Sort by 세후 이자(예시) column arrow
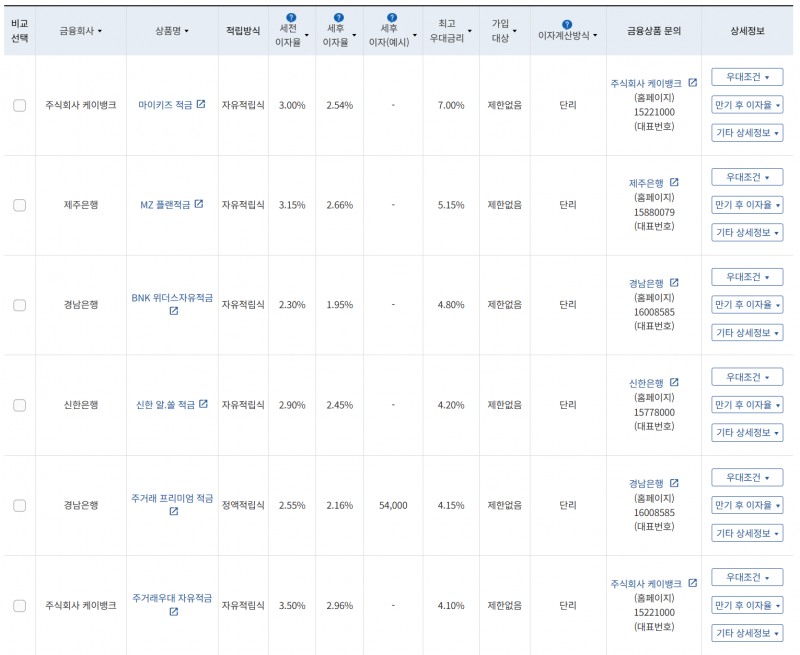The width and height of the screenshot is (800, 655). point(415,35)
